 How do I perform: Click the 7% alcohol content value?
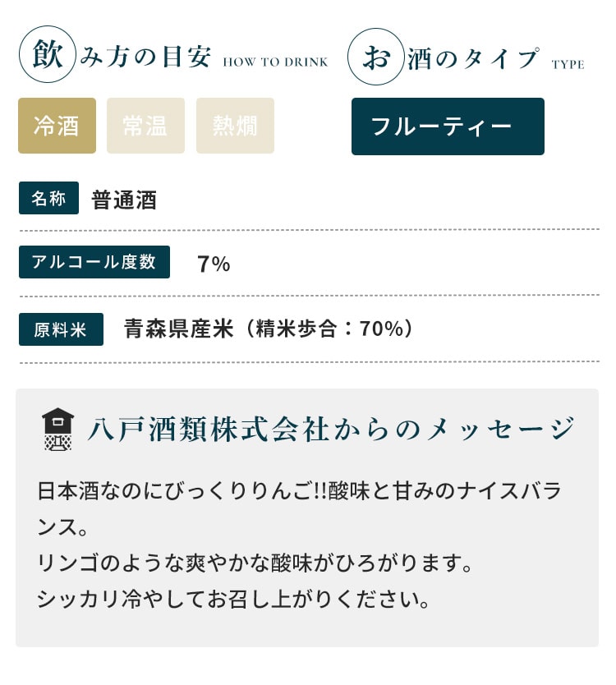click(x=214, y=264)
